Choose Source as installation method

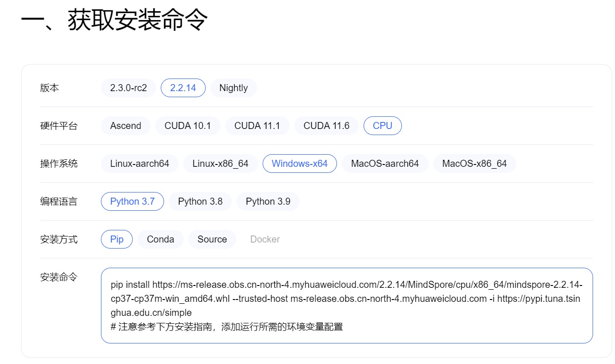tap(212, 239)
